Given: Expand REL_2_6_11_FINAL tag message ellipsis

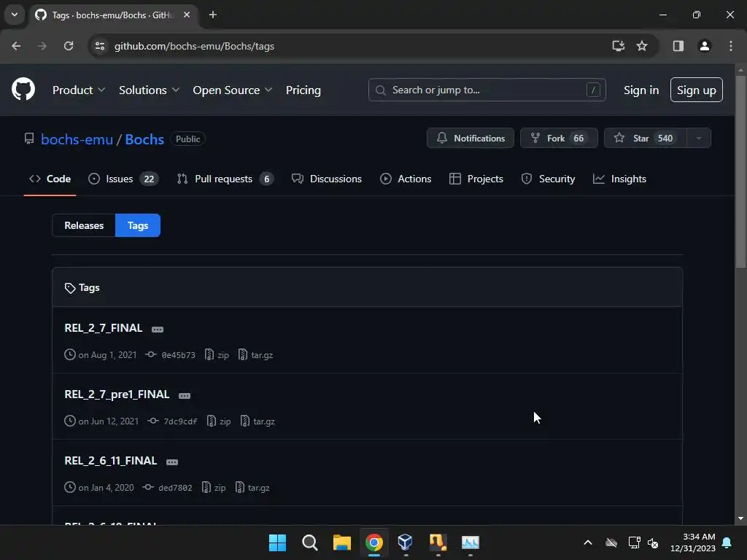Looking at the screenshot, I should (x=172, y=462).
